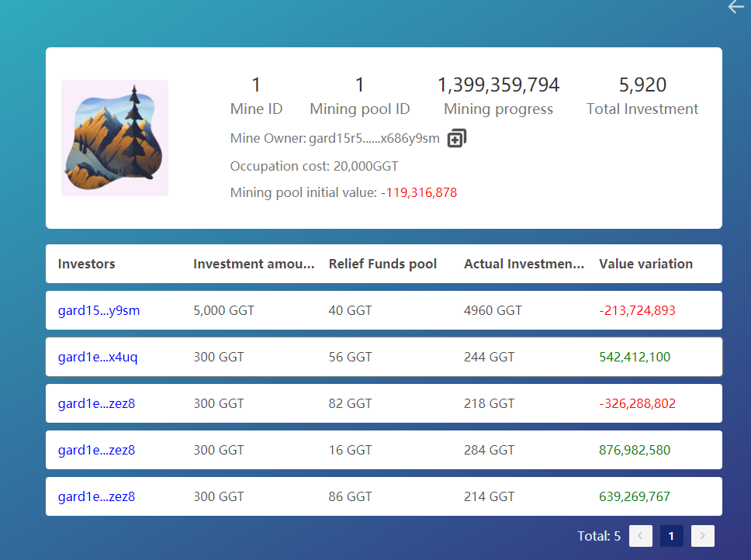Select value variation -326,288,802
The height and width of the screenshot is (560, 751).
(x=637, y=403)
